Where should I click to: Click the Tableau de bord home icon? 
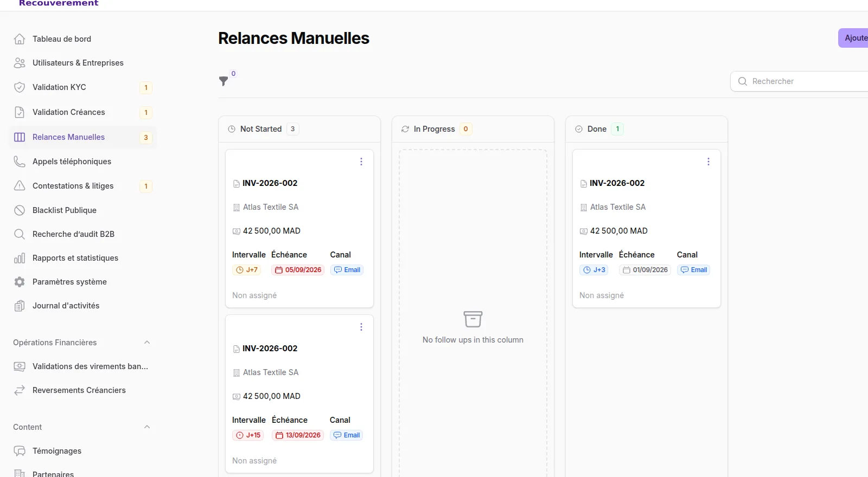tap(20, 39)
